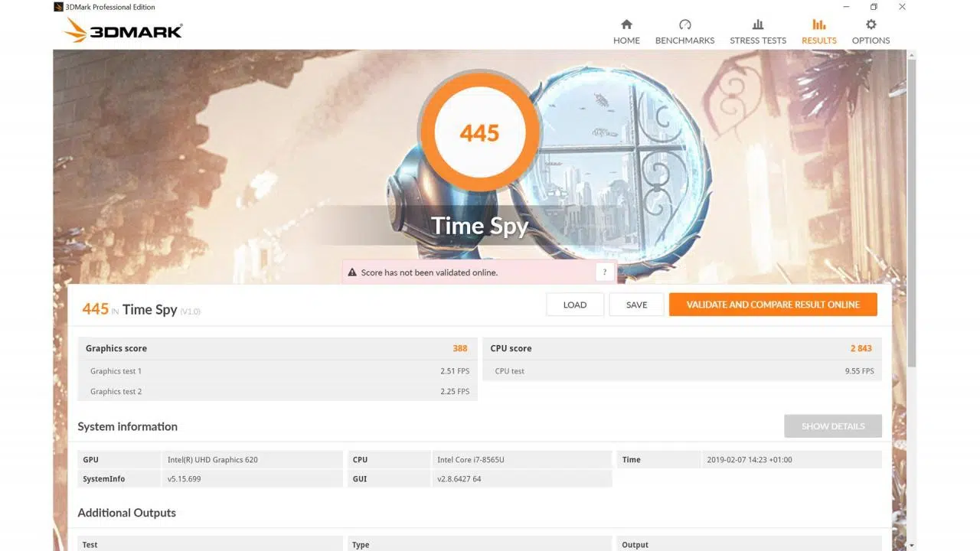Click the Test column header
The image size is (980, 551).
(90, 545)
